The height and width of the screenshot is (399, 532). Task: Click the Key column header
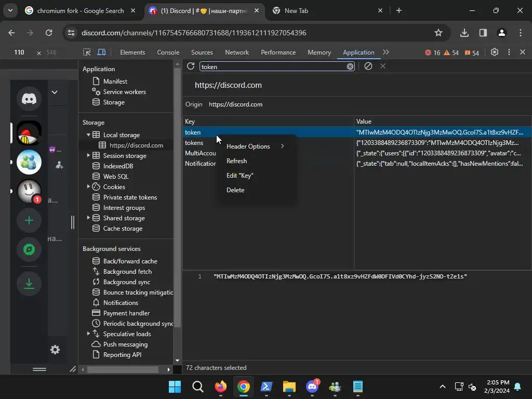coord(268,122)
